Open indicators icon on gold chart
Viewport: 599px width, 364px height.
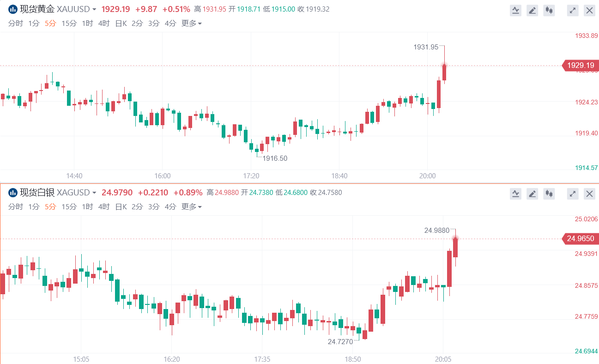coord(516,11)
